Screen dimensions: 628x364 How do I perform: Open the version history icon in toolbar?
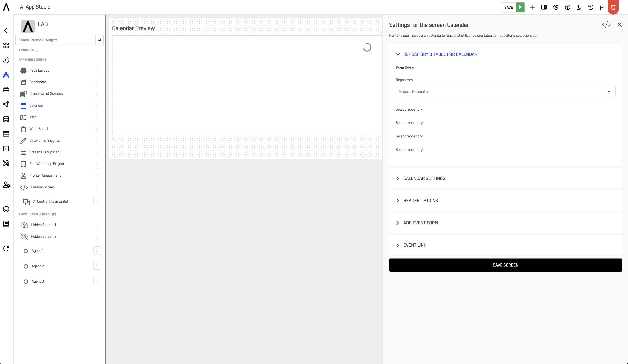pos(590,7)
